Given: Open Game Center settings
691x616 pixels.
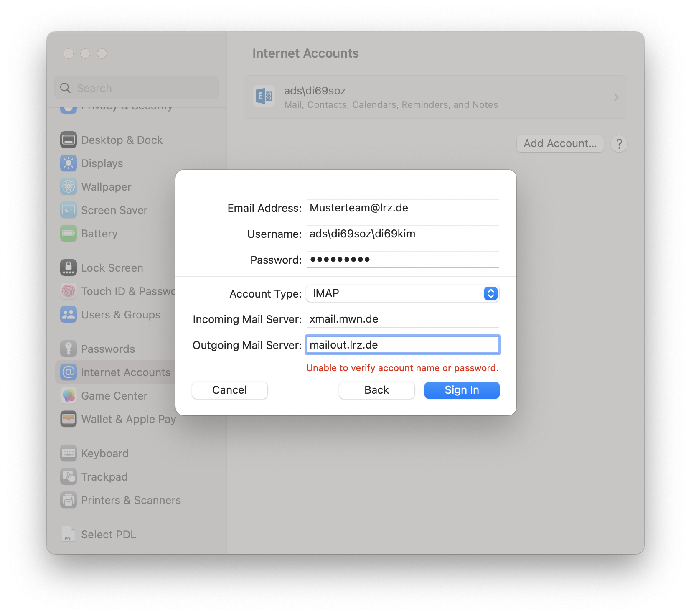Looking at the screenshot, I should point(68,395).
